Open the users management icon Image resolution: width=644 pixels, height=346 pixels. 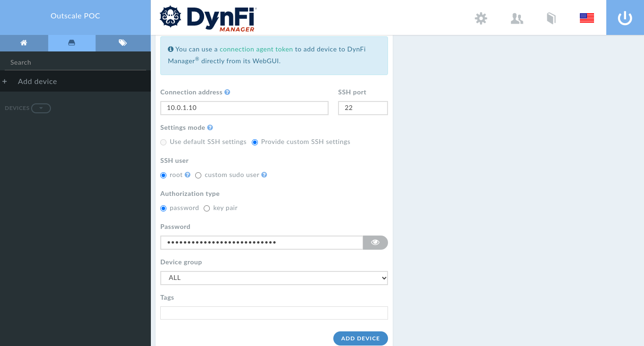tap(517, 18)
